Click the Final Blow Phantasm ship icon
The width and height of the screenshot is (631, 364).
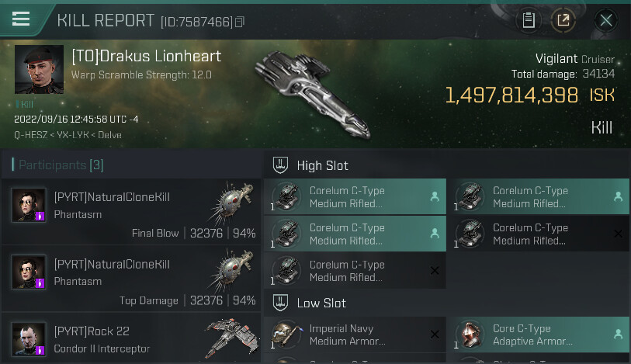click(x=232, y=206)
